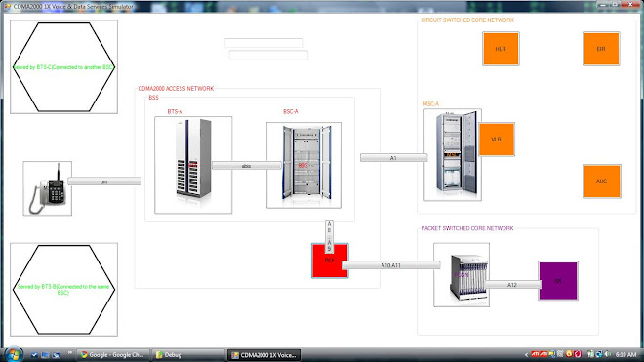The image size is (644, 362).
Task: Click the upper empty text field
Action: 264,43
